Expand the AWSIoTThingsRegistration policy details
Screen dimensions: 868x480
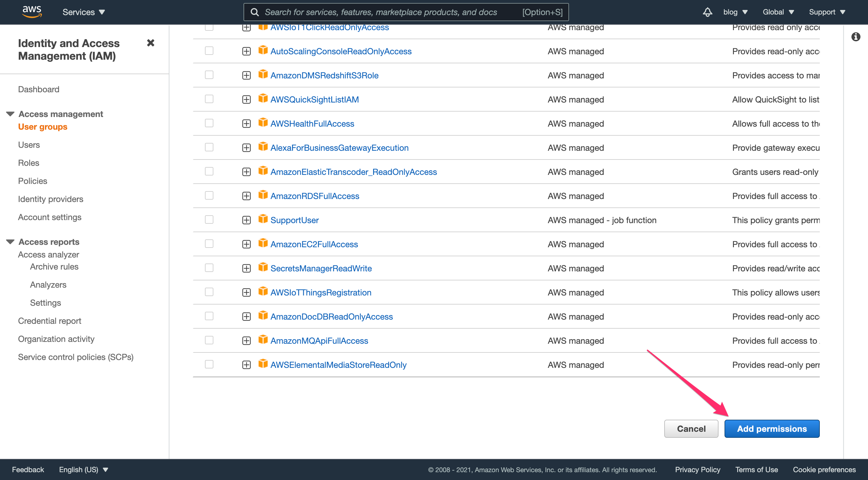point(246,292)
